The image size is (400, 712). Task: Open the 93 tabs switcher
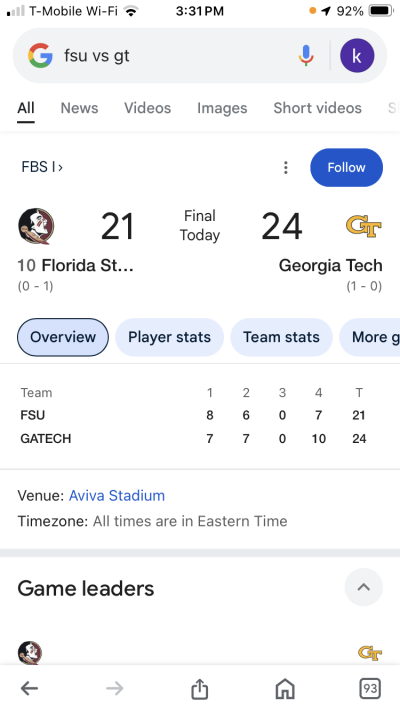pyautogui.click(x=370, y=689)
